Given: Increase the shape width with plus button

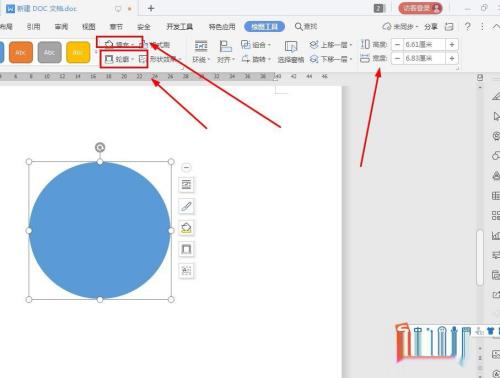Looking at the screenshot, I should click(452, 59).
